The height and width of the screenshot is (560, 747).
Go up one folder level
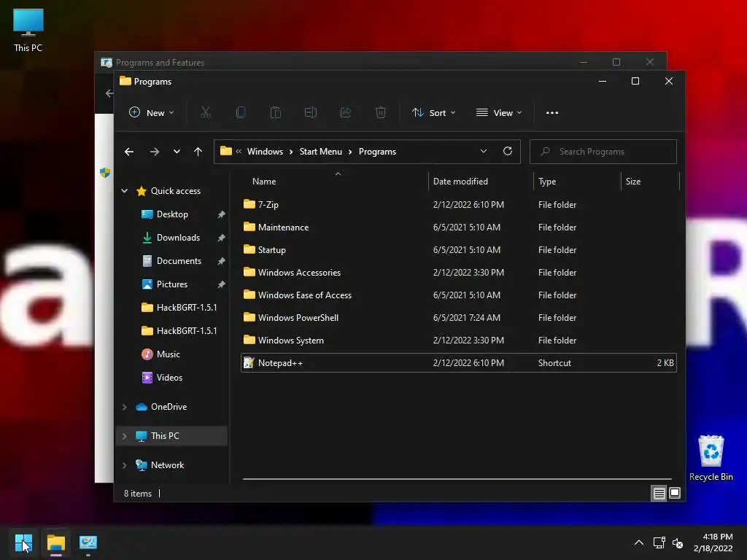[x=198, y=152]
